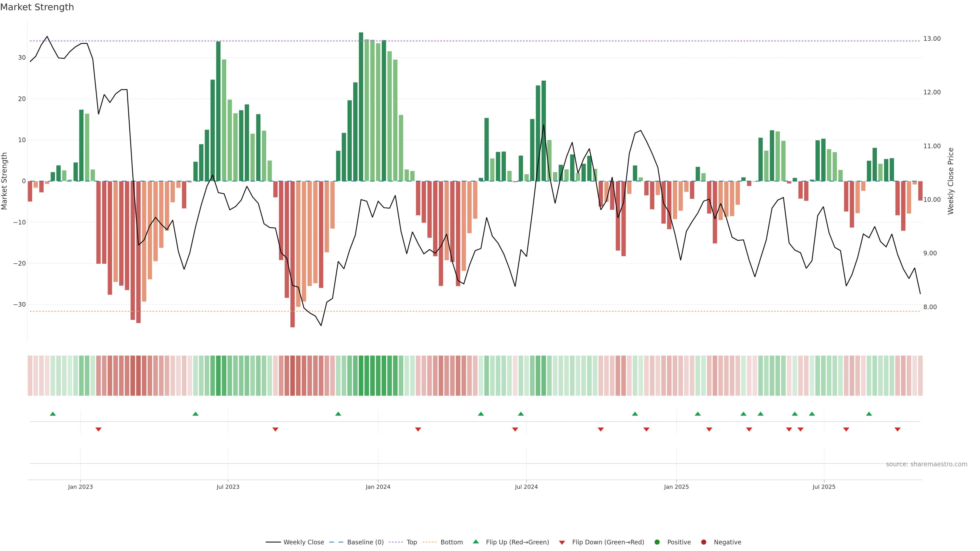Toggle the Flip Up green triangle legend icon
Screen dimensions: 980x551
click(x=475, y=542)
